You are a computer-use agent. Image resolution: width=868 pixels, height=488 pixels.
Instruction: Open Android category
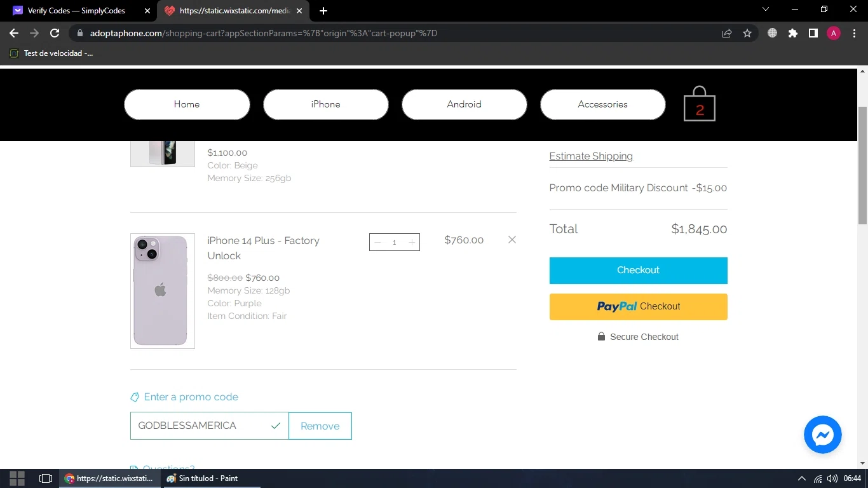[x=464, y=104]
